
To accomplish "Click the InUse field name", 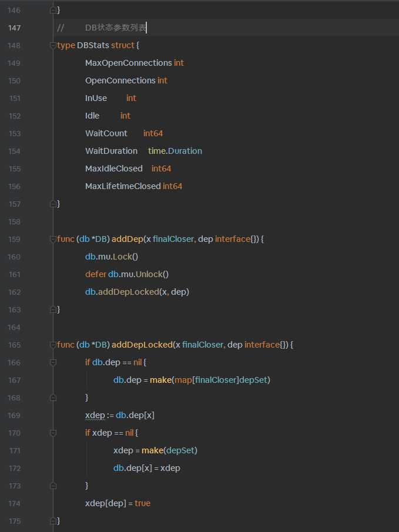I will point(96,99).
